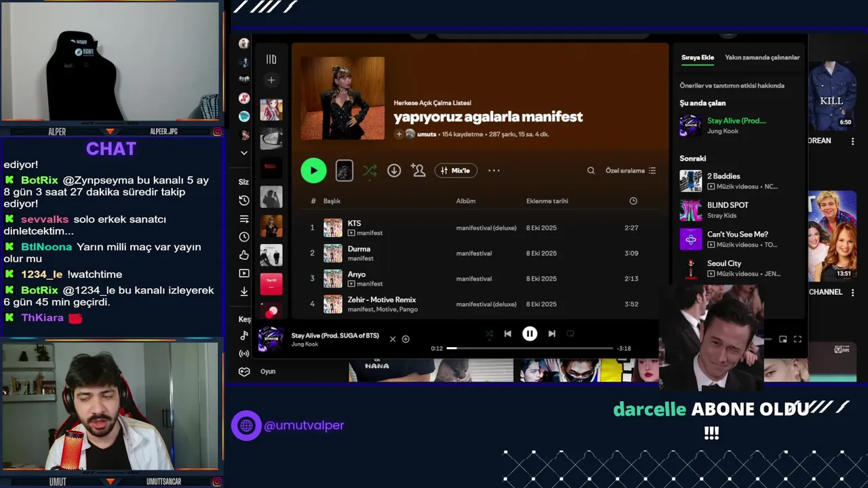Toggle shuffle in the playlist action row
Viewport: 868px width, 488px height.
[370, 171]
